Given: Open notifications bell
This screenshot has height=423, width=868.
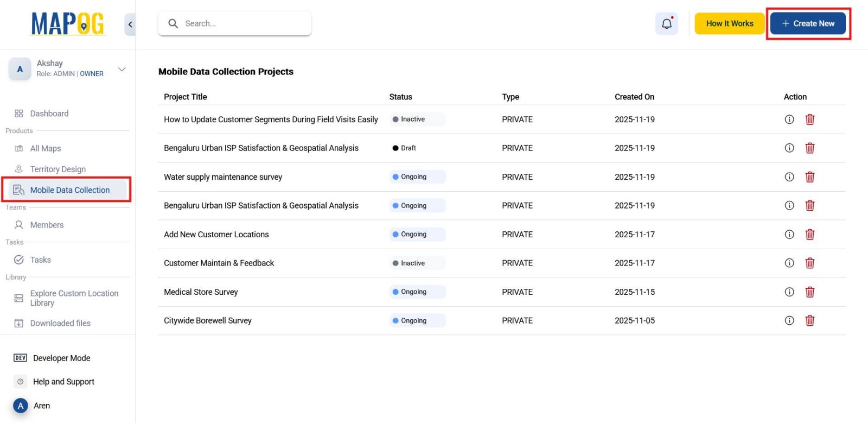Looking at the screenshot, I should tap(667, 23).
